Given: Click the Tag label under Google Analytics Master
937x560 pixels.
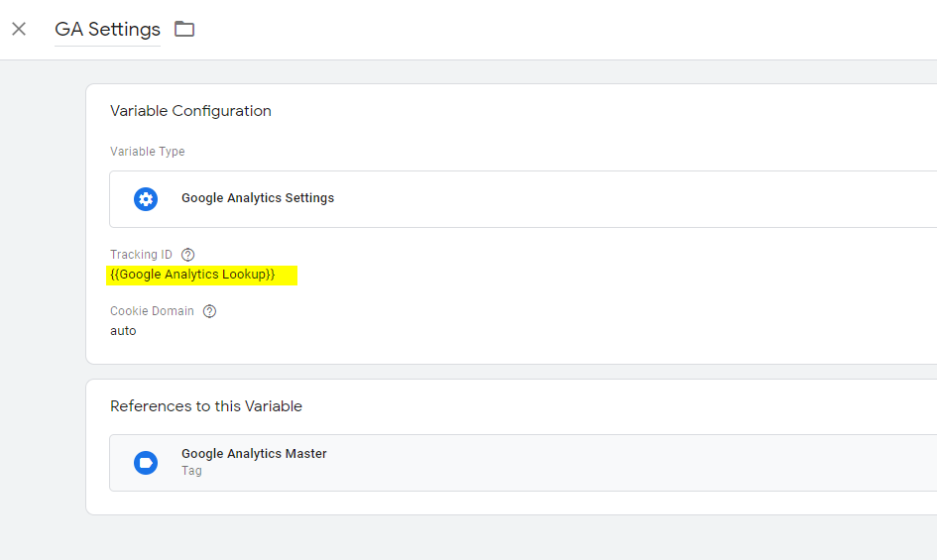Looking at the screenshot, I should 191,471.
